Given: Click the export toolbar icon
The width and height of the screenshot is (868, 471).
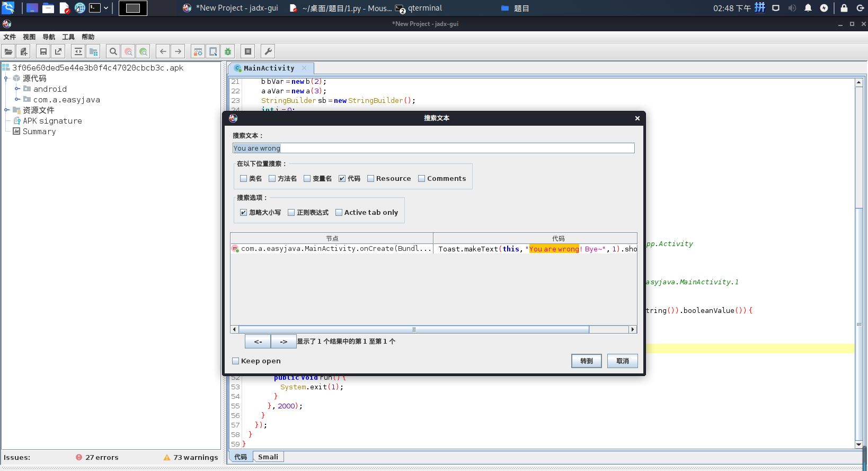Looking at the screenshot, I should 58,51.
